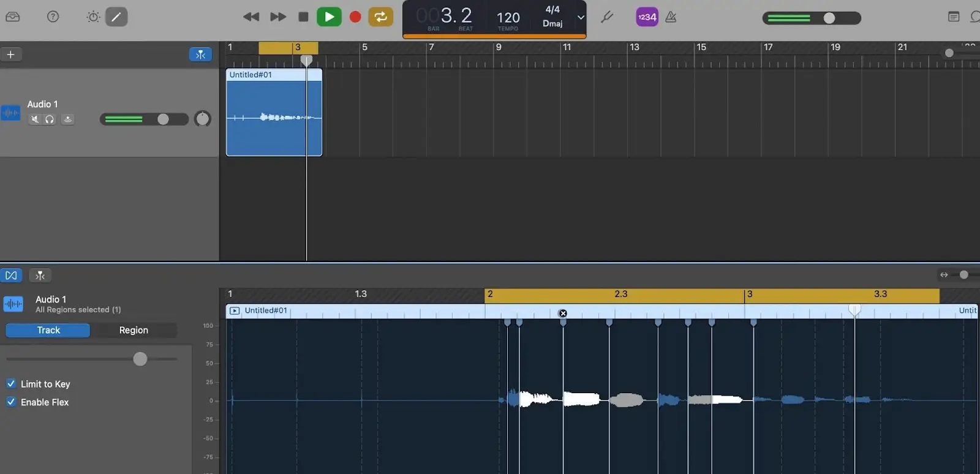Screen dimensions: 980x474
Task: Toggle the purple count-in 1234 button
Action: (647, 17)
